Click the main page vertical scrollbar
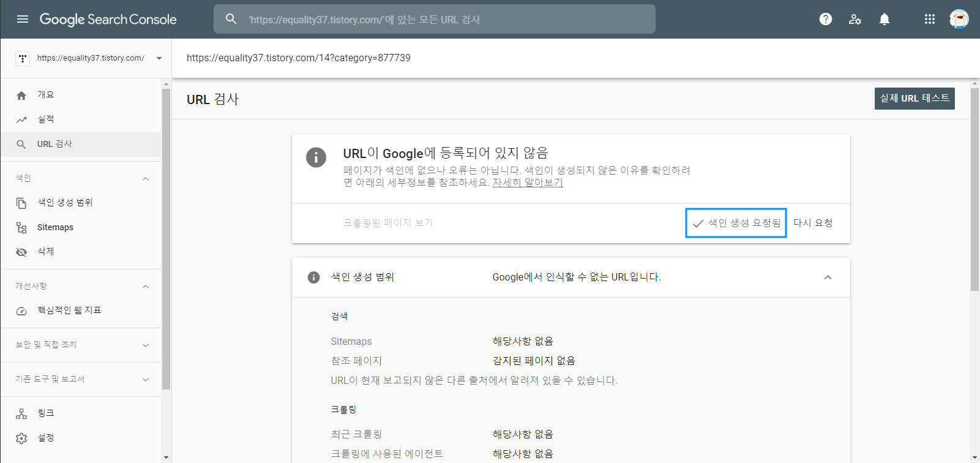Image resolution: width=980 pixels, height=463 pixels. (x=975, y=190)
